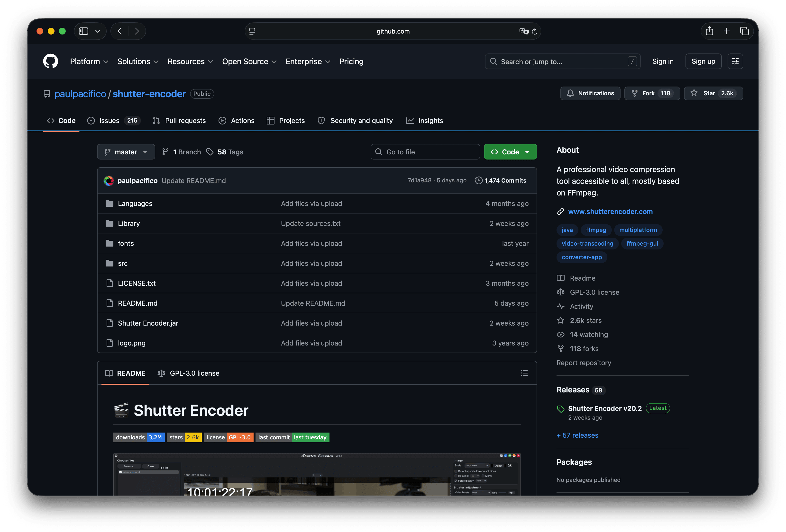Open the Safari sidebar chevron dropdown

(98, 31)
